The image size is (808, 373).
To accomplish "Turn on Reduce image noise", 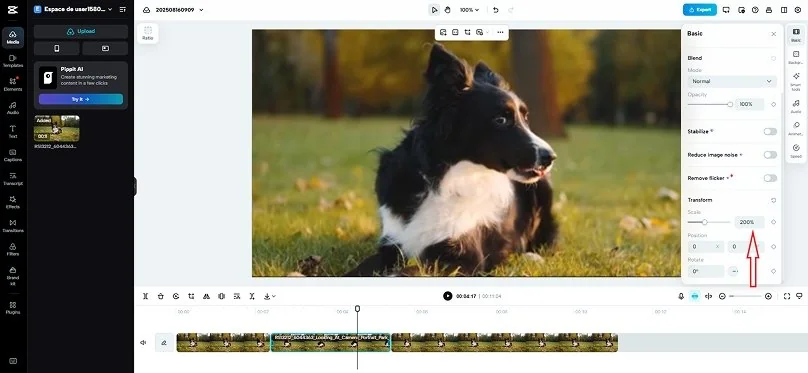I will pos(770,155).
